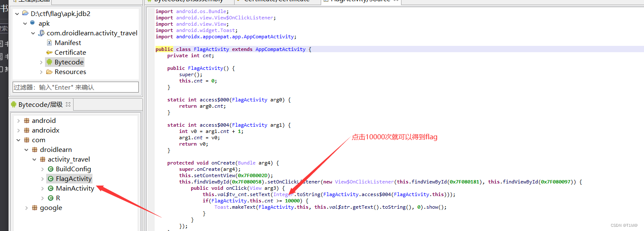
Task: Collapse the droidlearn package
Action: pyautogui.click(x=26, y=149)
